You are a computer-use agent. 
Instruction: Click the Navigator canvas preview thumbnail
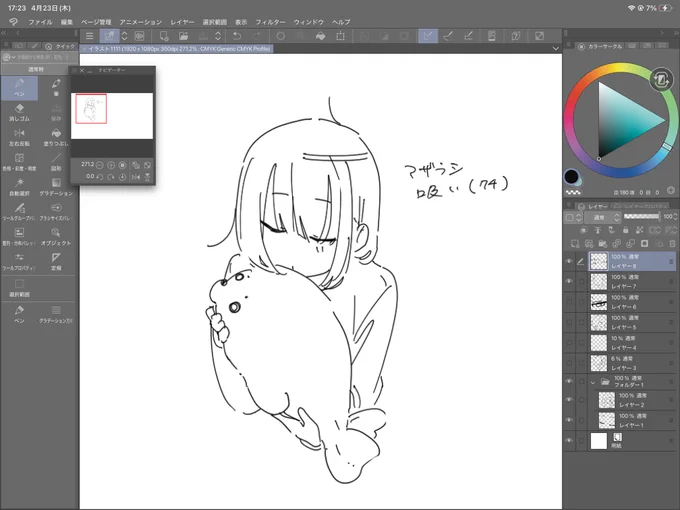pyautogui.click(x=112, y=116)
